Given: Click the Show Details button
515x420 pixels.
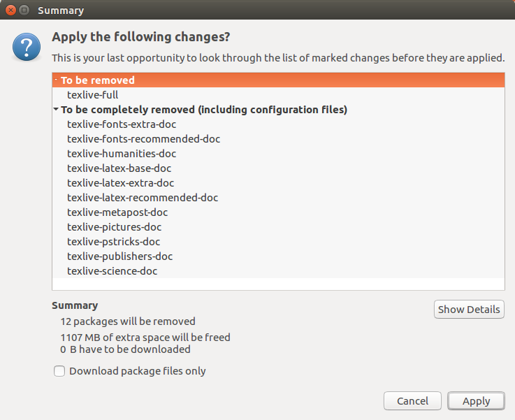Looking at the screenshot, I should coord(469,310).
